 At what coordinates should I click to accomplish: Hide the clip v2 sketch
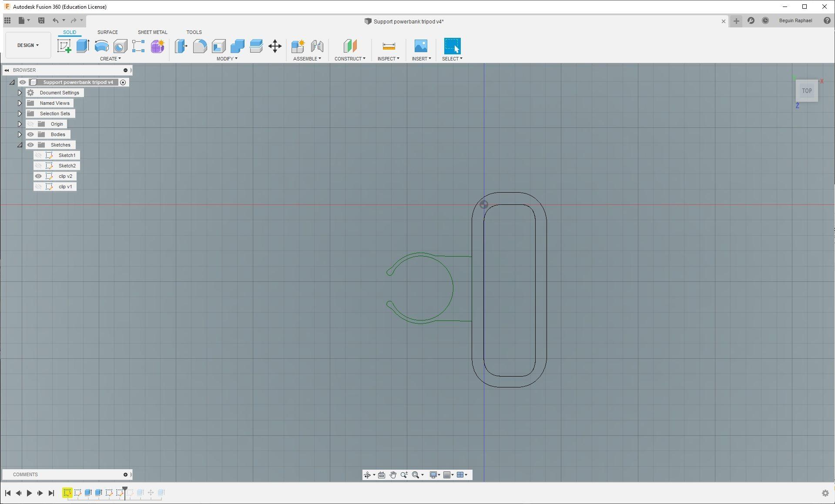(38, 176)
